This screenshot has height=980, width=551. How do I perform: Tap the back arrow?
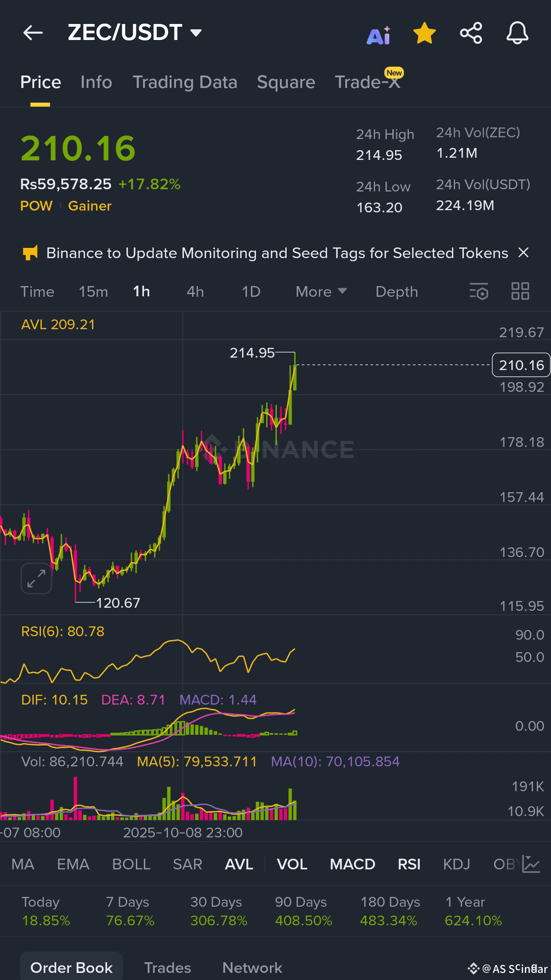tap(33, 33)
